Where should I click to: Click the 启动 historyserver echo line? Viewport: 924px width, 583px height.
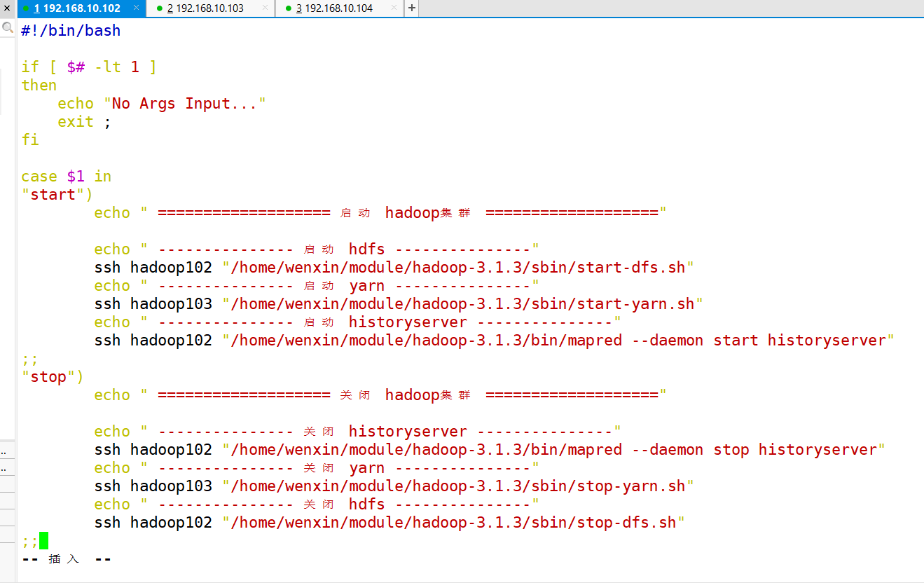coord(358,322)
